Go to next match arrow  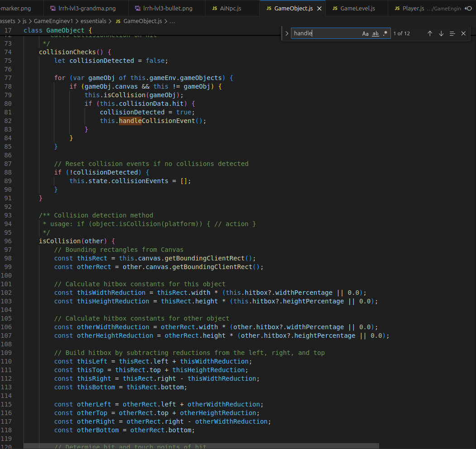(441, 33)
